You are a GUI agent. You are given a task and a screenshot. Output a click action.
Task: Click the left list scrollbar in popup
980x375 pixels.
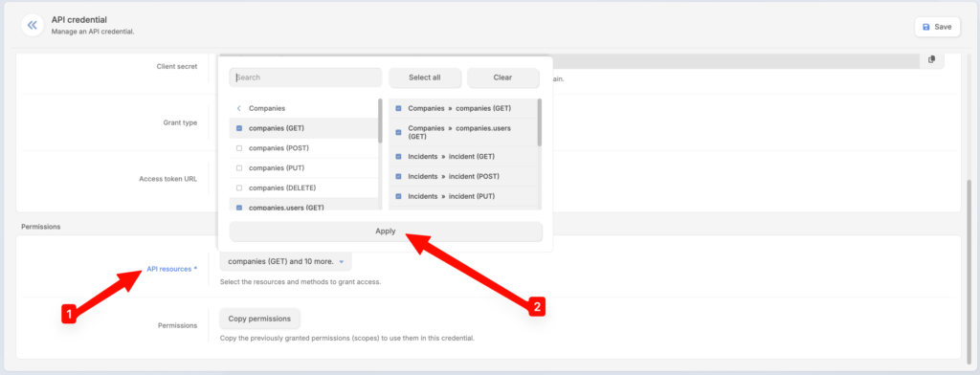(x=380, y=120)
